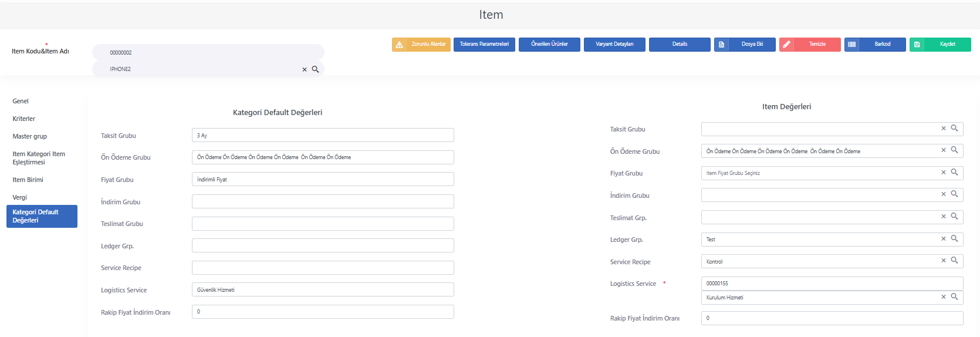Open Logistics Service Kurulum Hizmeti lookup
This screenshot has width=980, height=337.
point(954,296)
